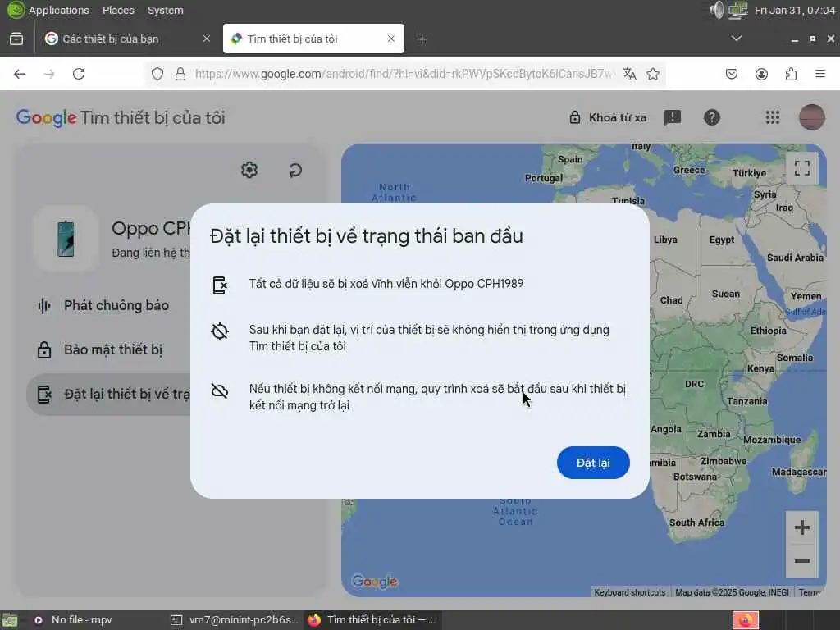
Task: Open Keyboard shortcuts link on map
Action: 629,592
